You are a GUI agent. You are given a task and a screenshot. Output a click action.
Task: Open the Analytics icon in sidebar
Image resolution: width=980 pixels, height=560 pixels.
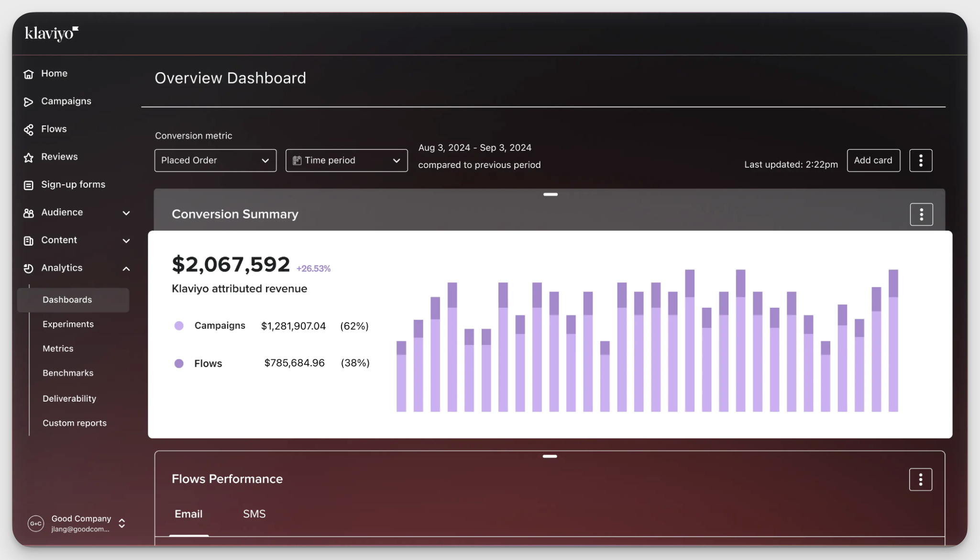(28, 268)
